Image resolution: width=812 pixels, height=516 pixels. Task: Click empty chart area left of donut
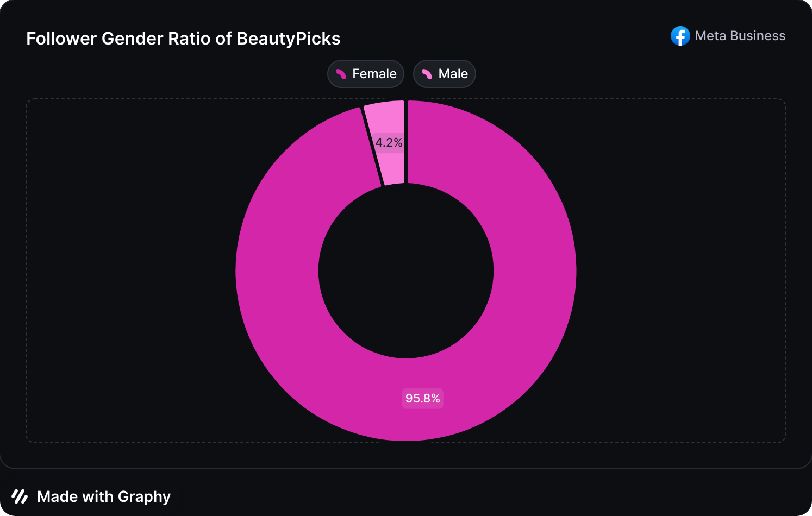[130, 270]
